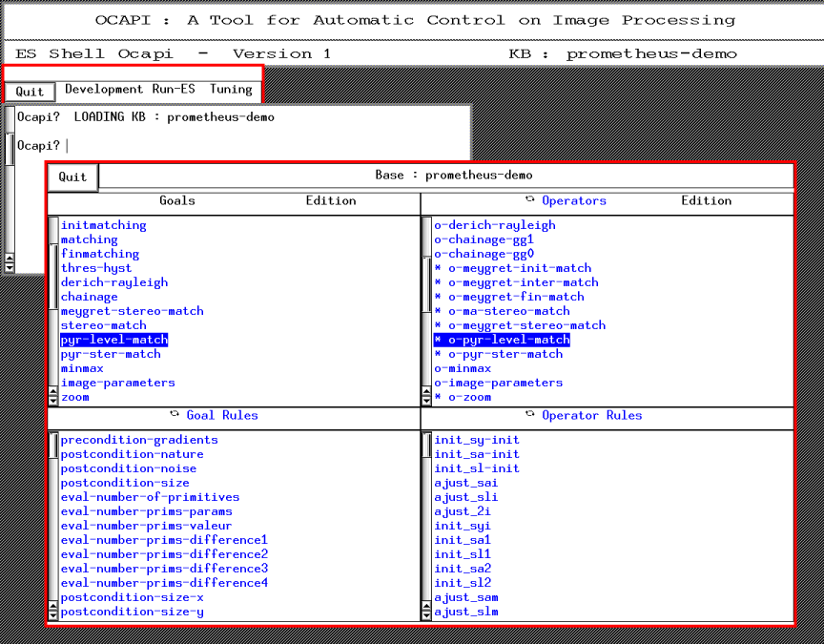The image size is (824, 644).
Task: Select the precondition-gradients goal rule
Action: 139,440
